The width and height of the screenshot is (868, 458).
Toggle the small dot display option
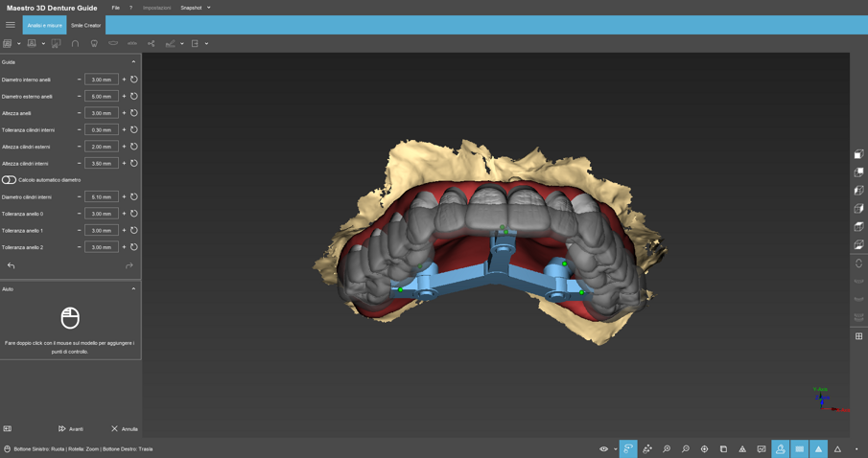click(x=856, y=449)
